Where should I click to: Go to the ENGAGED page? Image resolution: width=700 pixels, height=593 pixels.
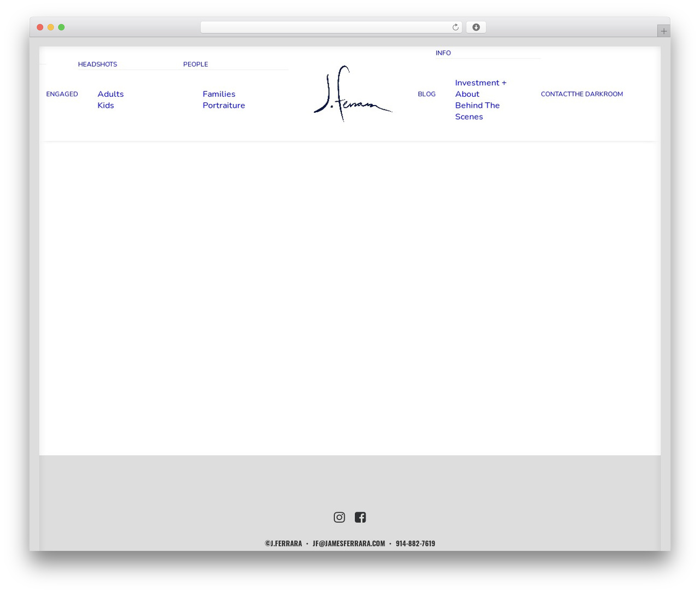62,94
